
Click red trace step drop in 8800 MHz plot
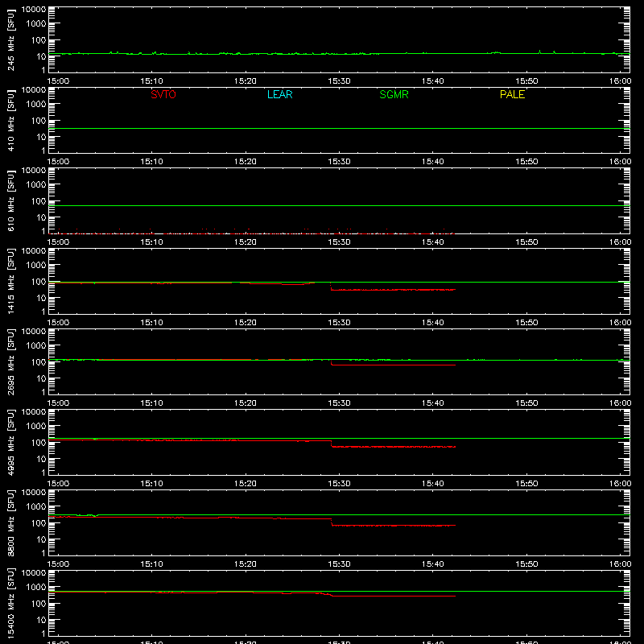(332, 522)
